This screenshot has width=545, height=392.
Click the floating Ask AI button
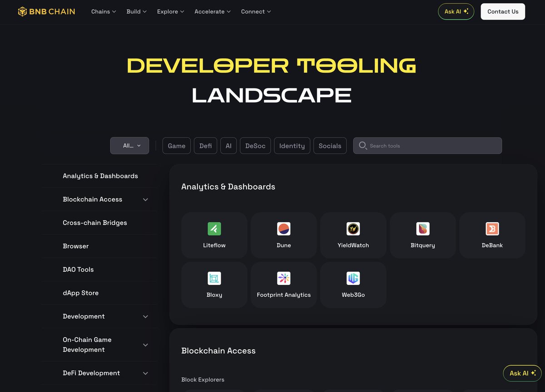[x=522, y=373]
